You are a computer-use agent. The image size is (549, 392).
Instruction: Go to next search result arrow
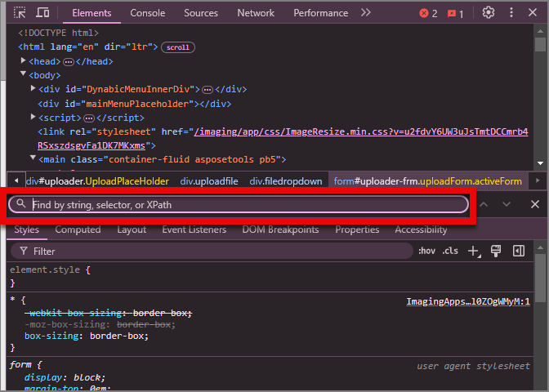coord(507,204)
